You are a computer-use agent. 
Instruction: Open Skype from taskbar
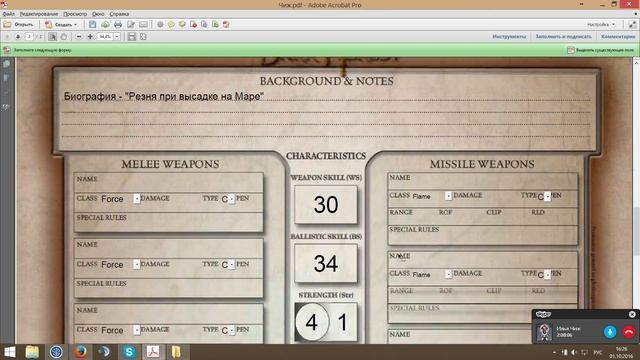[129, 352]
